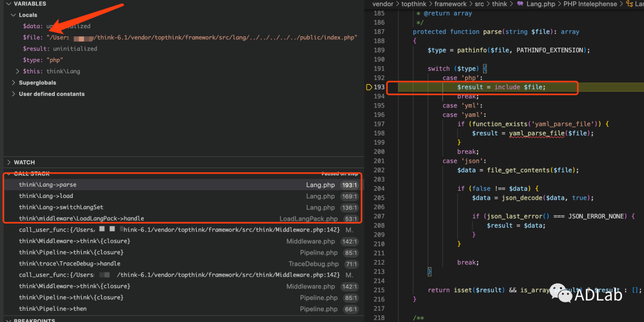Click the 193:1 line badge in call stack
The width and height of the screenshot is (644, 322).
(349, 185)
